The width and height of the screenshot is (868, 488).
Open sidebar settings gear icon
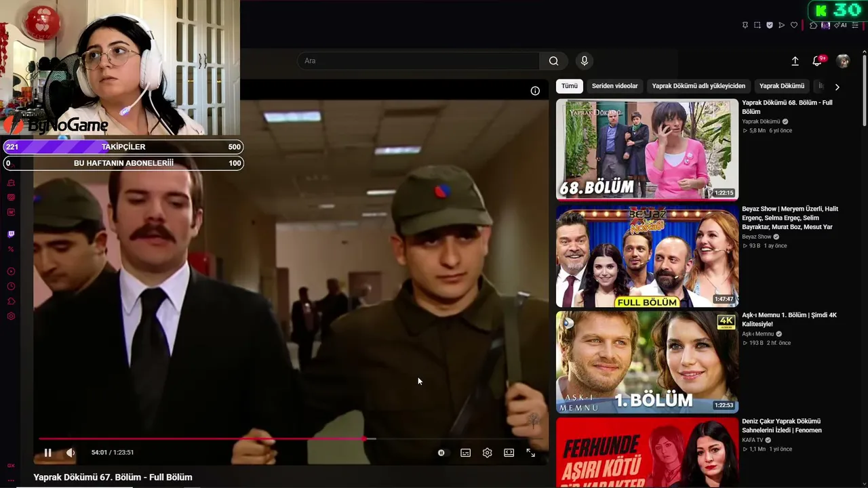point(11,316)
